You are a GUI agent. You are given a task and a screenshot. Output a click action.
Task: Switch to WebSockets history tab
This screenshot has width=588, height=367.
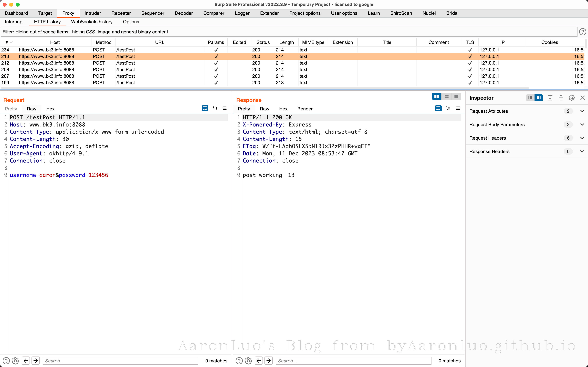(x=92, y=22)
